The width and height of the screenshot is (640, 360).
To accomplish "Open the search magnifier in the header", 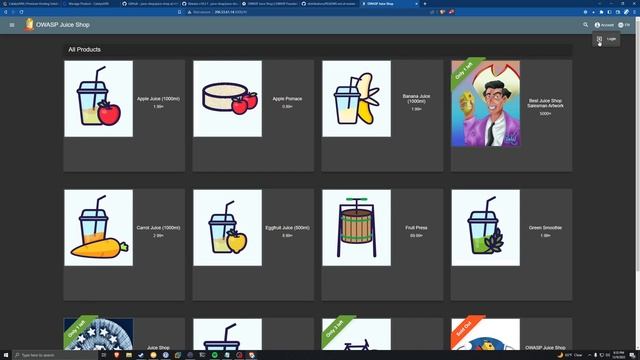I will pos(585,25).
